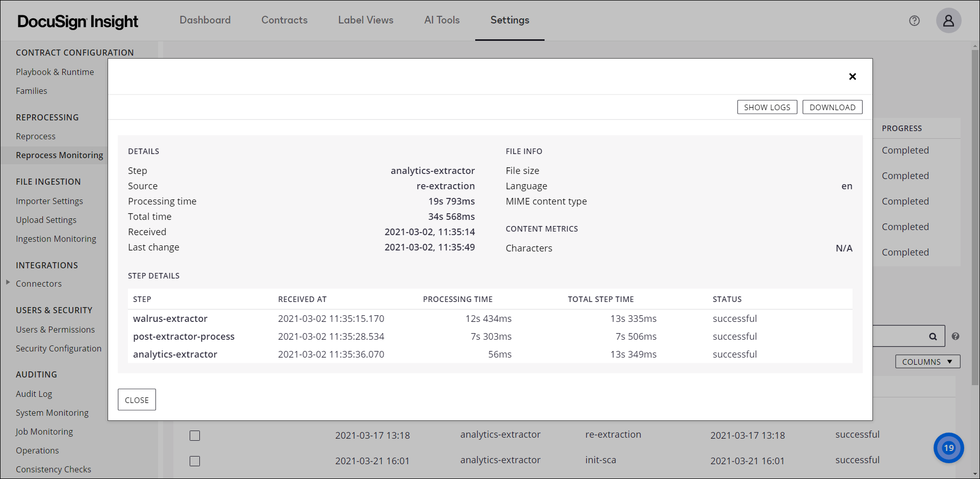Switch to the Dashboard tab
The width and height of the screenshot is (980, 479).
click(205, 20)
